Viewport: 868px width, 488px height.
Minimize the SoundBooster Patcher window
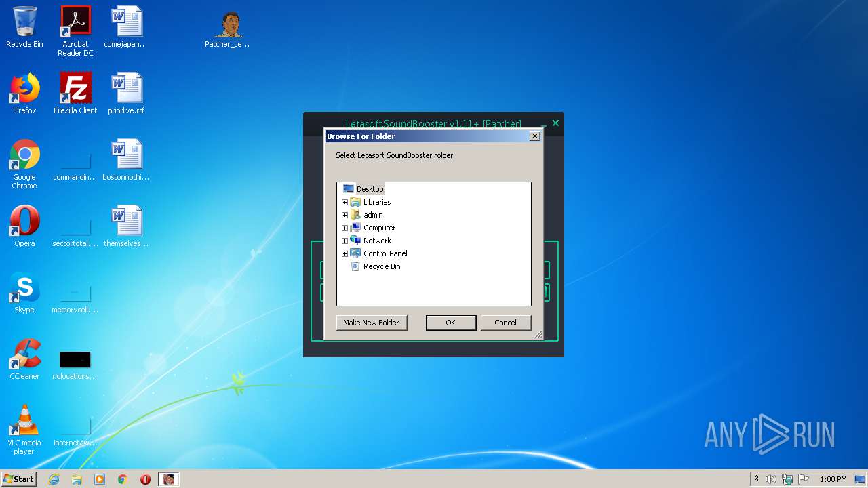(x=544, y=124)
